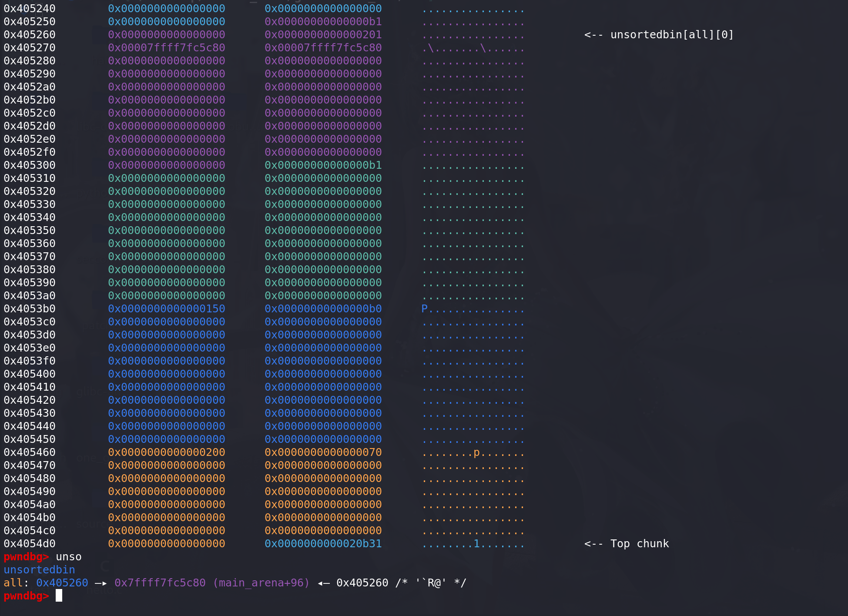Click the ASCII column 'P' in the 0x4053b0 row
The height and width of the screenshot is (616, 848).
(x=424, y=309)
